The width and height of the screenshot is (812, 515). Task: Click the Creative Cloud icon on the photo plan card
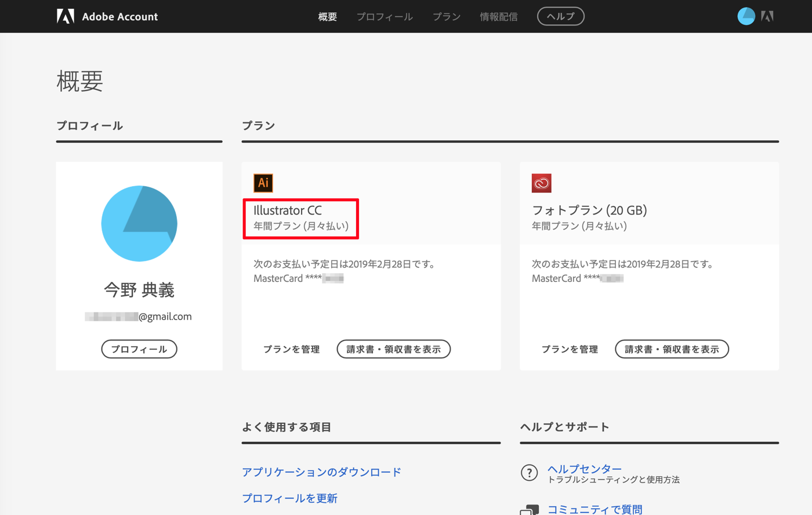pos(542,183)
